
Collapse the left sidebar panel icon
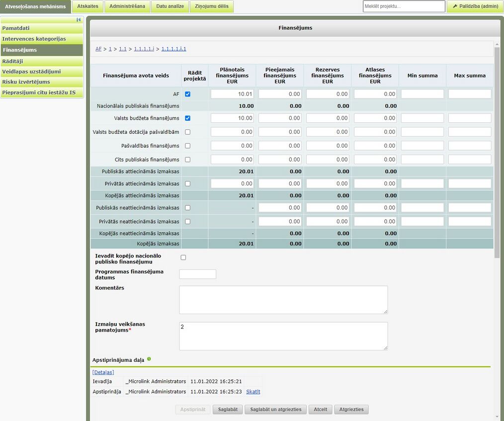click(79, 20)
